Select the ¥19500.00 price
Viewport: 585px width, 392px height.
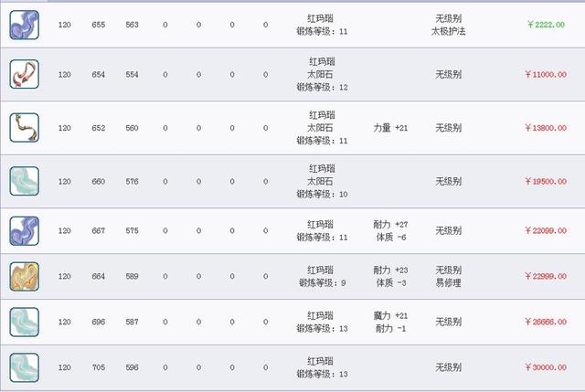pyautogui.click(x=543, y=182)
